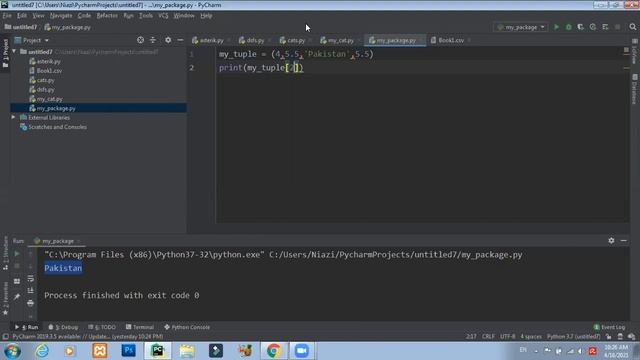Open the File menu

(x=7, y=16)
